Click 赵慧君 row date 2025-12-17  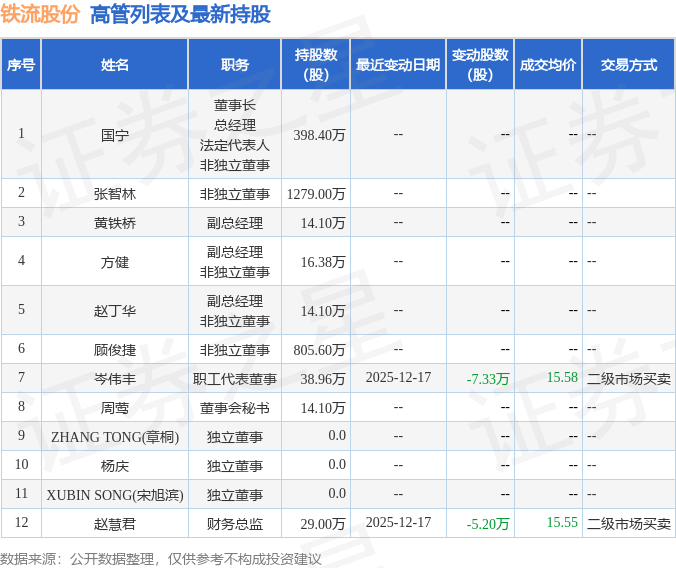click(x=398, y=522)
